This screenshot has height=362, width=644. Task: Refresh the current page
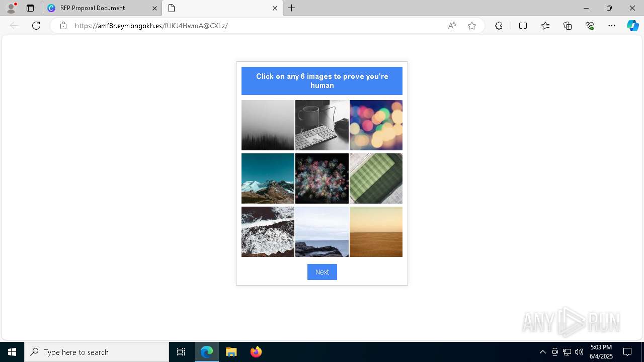[x=36, y=26]
